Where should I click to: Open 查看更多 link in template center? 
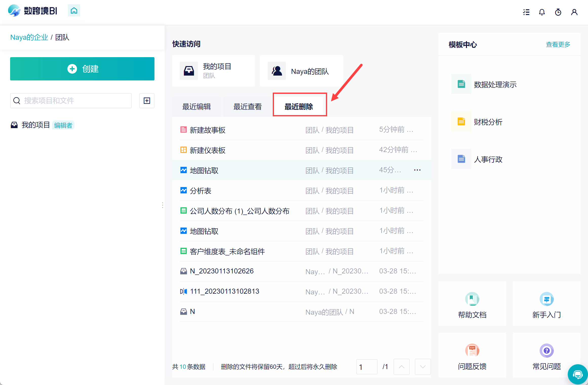(558, 45)
